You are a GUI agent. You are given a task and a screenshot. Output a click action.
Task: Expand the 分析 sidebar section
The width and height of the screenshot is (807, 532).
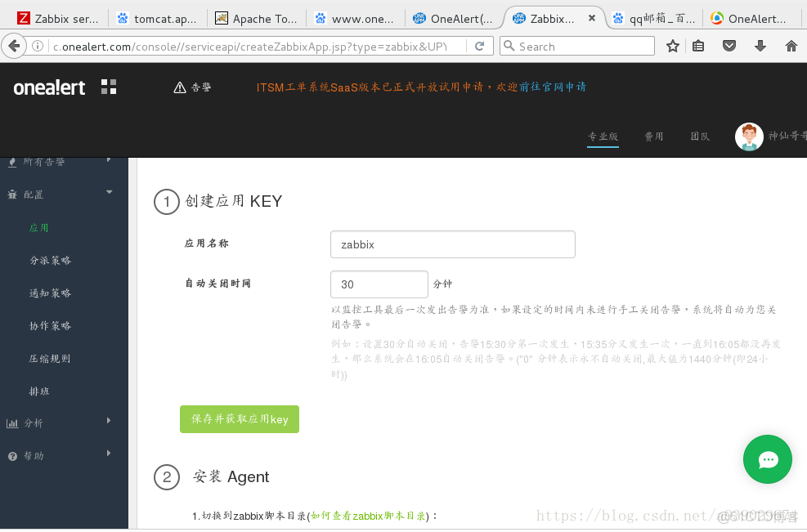point(107,422)
